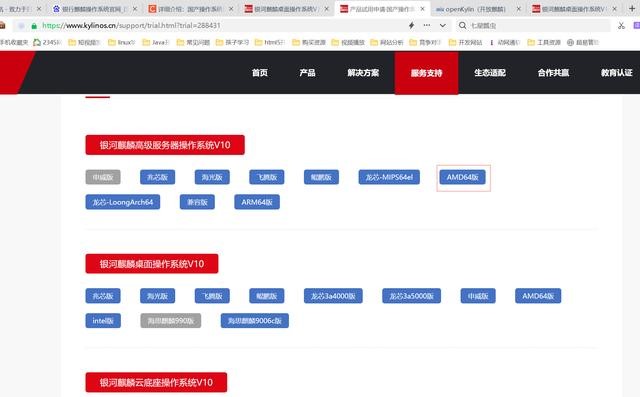Screen dimensions: 640x397
Task: Open the 开发网站 bookmarks folder
Action: pos(465,42)
